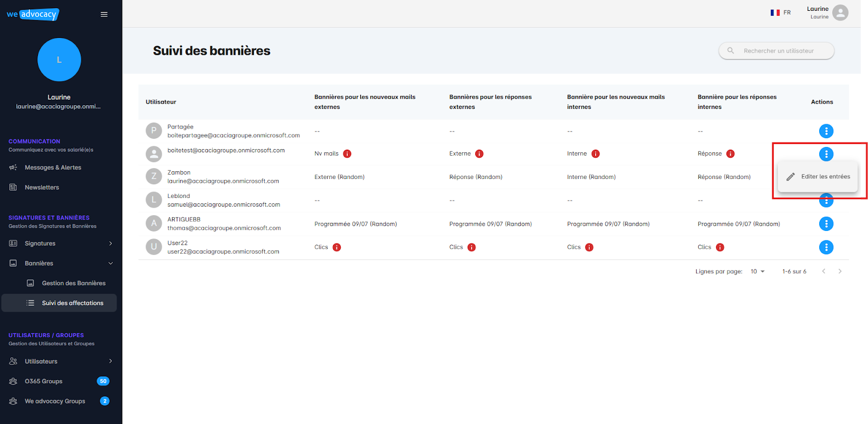Click the We advocacy Groups badge showing 2

pyautogui.click(x=105, y=401)
